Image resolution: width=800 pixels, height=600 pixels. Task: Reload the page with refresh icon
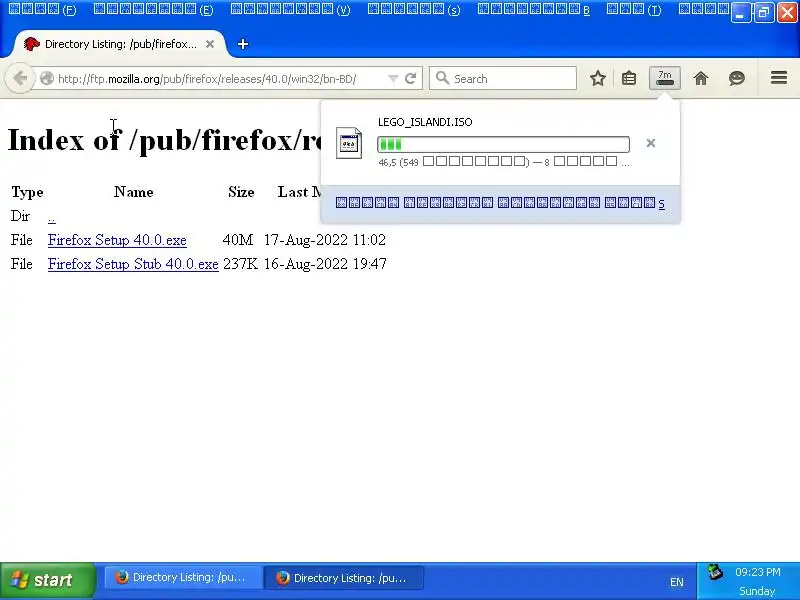point(410,79)
